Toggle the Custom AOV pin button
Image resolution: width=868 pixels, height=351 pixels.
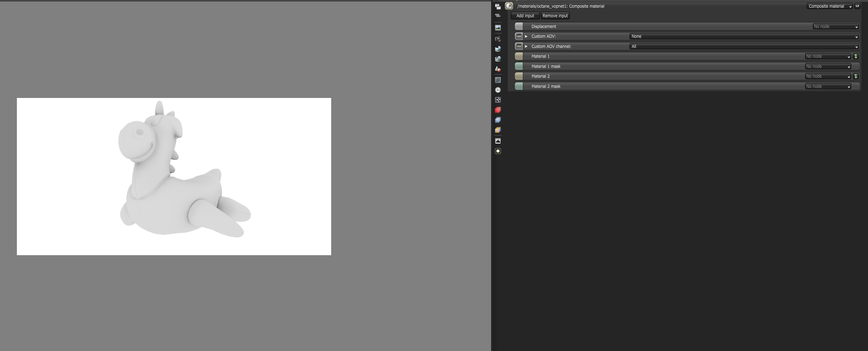(x=519, y=36)
